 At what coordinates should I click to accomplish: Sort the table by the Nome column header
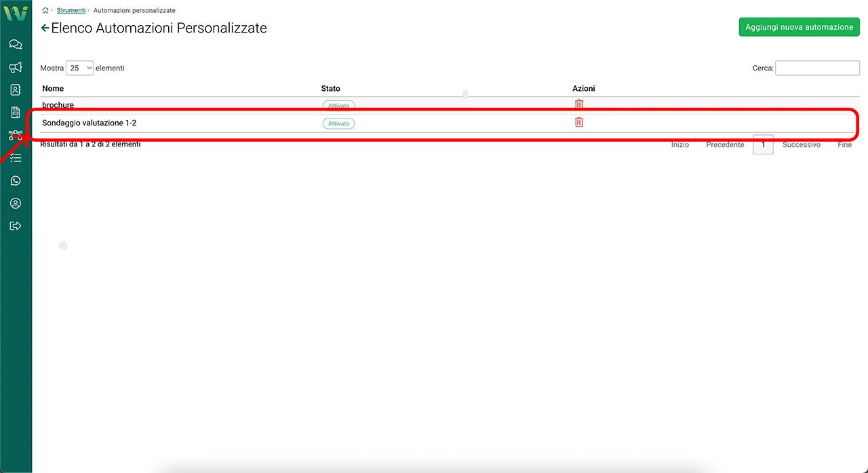(x=53, y=88)
